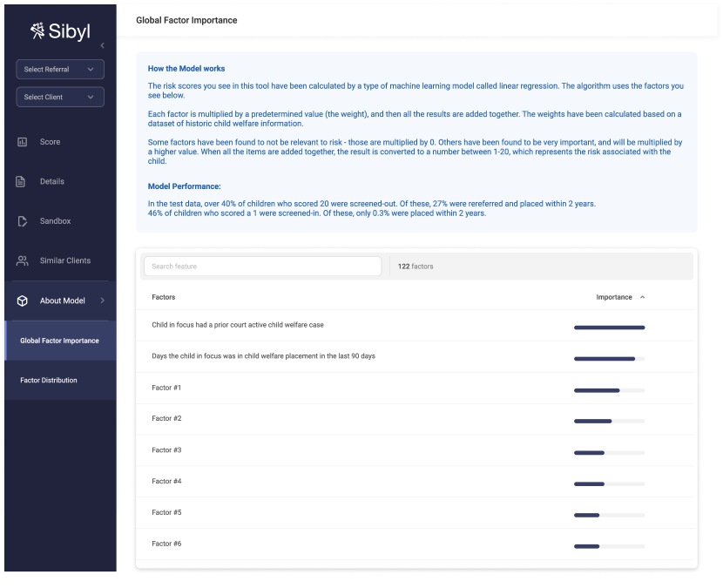This screenshot has width=723, height=588.
Task: Click importance bar for prior court case
Action: click(x=609, y=328)
